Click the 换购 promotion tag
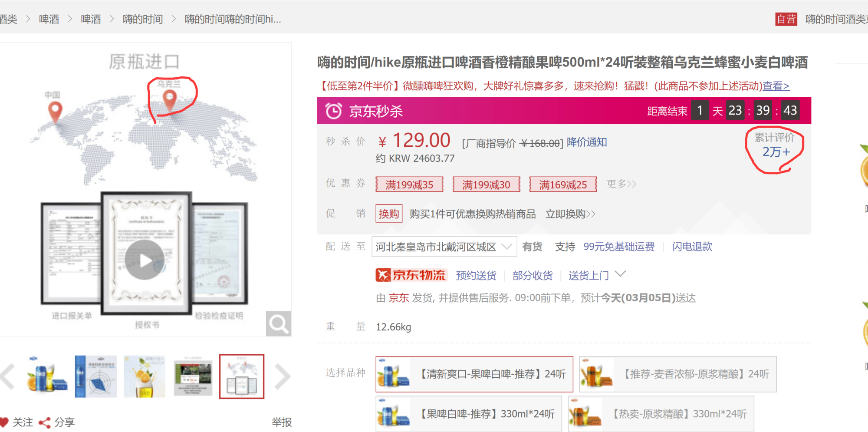868x432 pixels. tap(389, 214)
